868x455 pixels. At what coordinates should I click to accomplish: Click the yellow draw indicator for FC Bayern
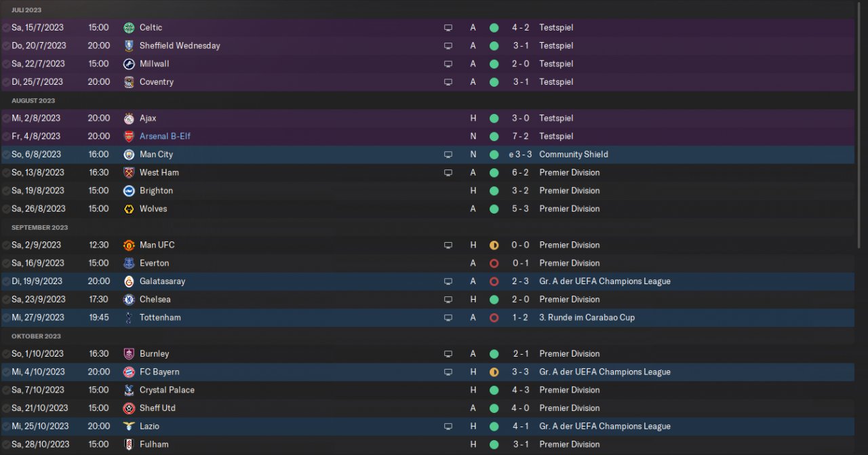(494, 372)
